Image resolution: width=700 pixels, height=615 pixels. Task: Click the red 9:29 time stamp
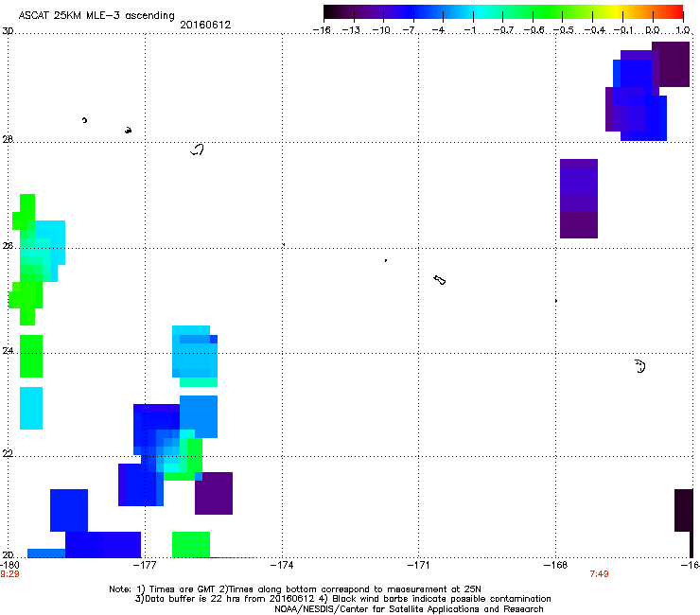tap(9, 574)
